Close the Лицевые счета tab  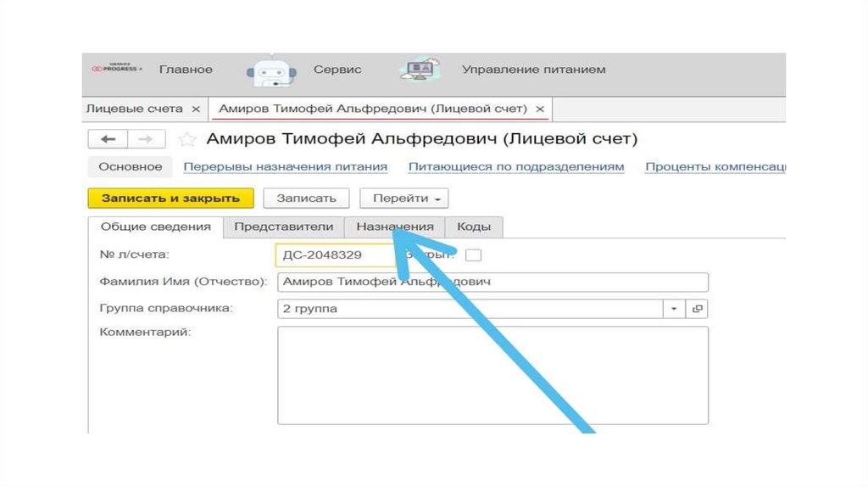tap(196, 109)
